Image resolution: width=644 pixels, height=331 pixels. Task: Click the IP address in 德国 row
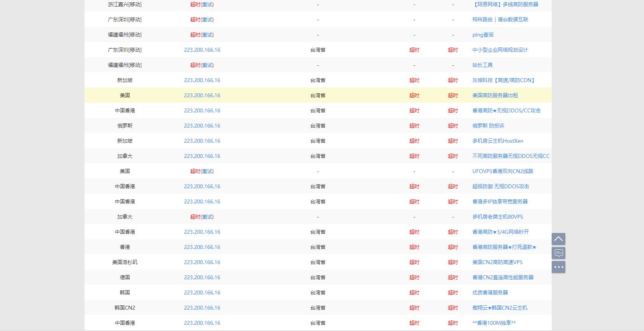[202, 277]
